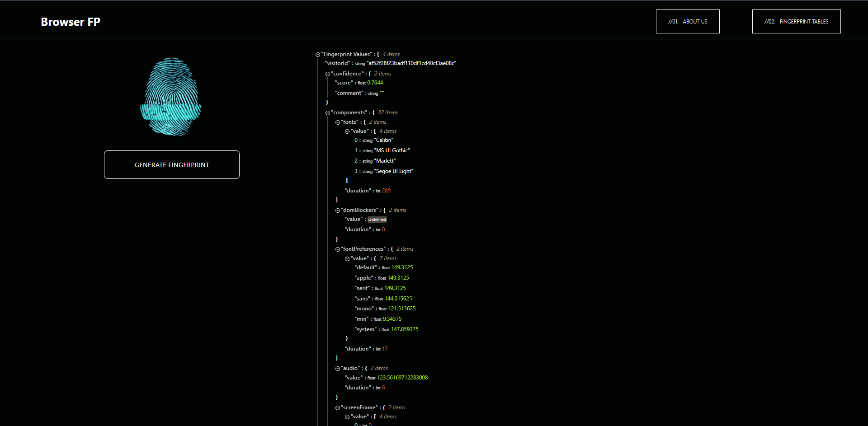Image resolution: width=868 pixels, height=426 pixels.
Task: Collapse the components object
Action: pyautogui.click(x=327, y=112)
